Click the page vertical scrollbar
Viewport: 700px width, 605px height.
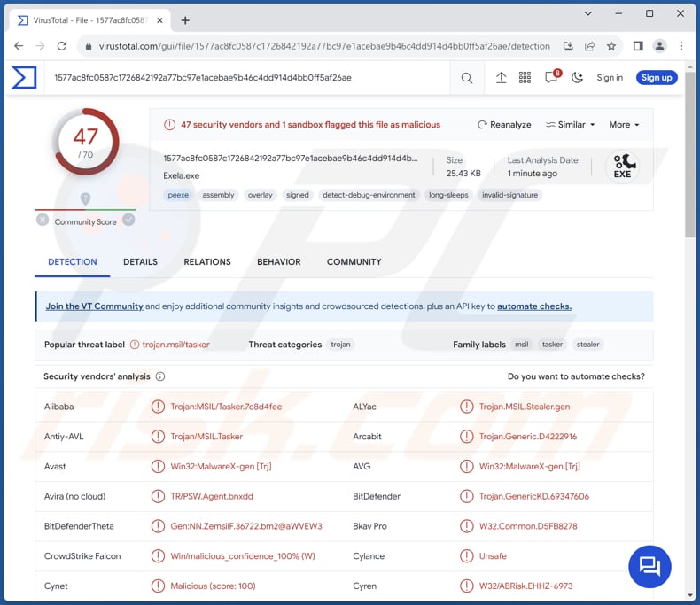coord(690,154)
